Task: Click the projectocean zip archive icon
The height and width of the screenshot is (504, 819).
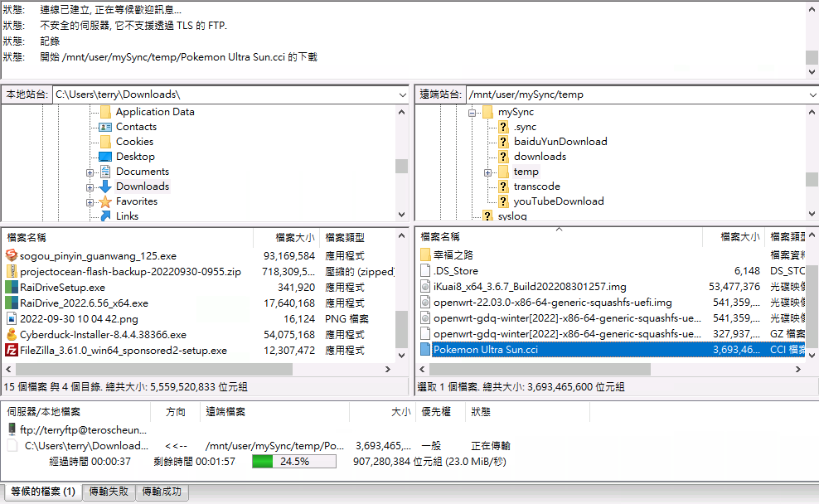Action: 12,272
